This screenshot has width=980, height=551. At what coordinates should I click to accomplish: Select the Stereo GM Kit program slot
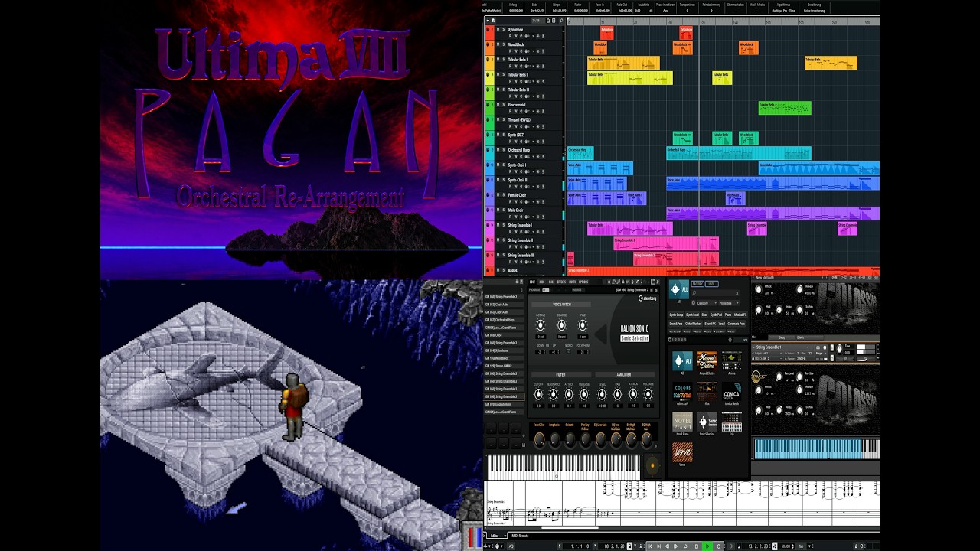click(505, 366)
